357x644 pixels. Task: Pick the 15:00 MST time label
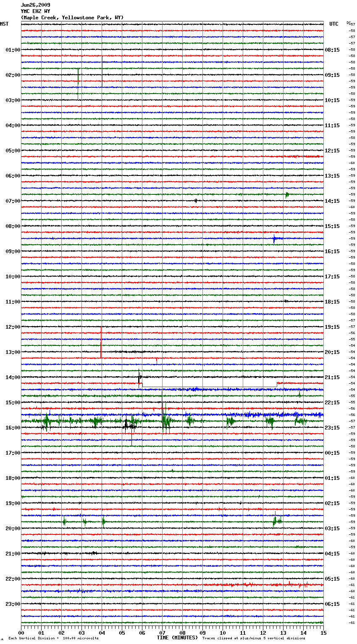pyautogui.click(x=13, y=403)
